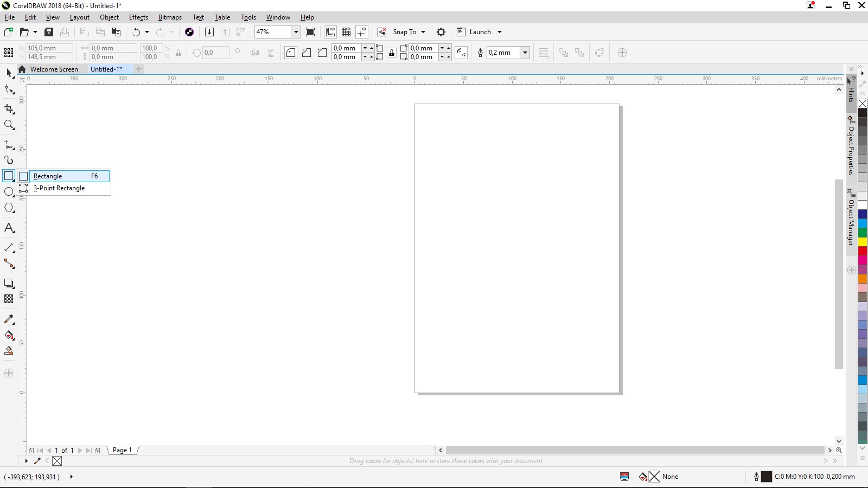Select the Text tool
This screenshot has width=868, height=488.
9,228
